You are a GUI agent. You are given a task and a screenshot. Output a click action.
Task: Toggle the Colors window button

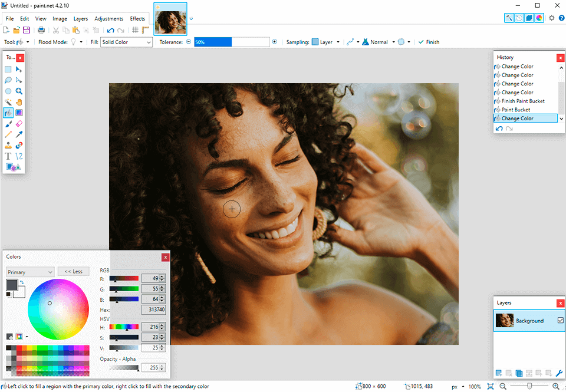(539, 18)
